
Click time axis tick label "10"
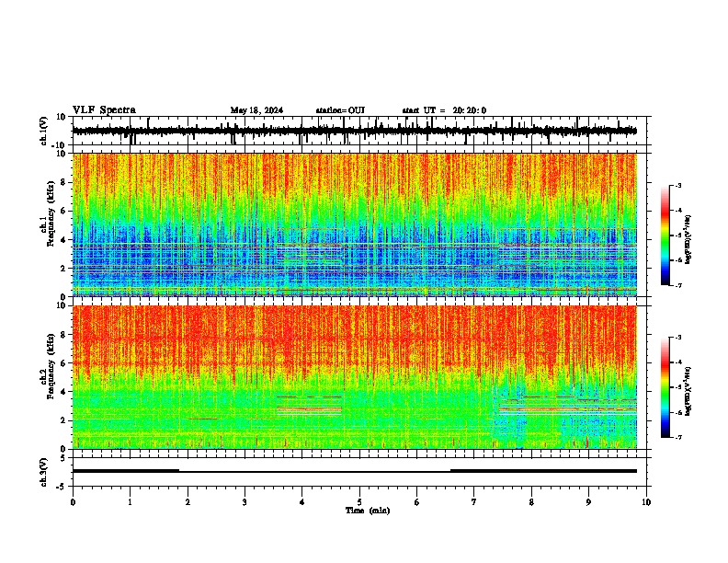[646, 502]
